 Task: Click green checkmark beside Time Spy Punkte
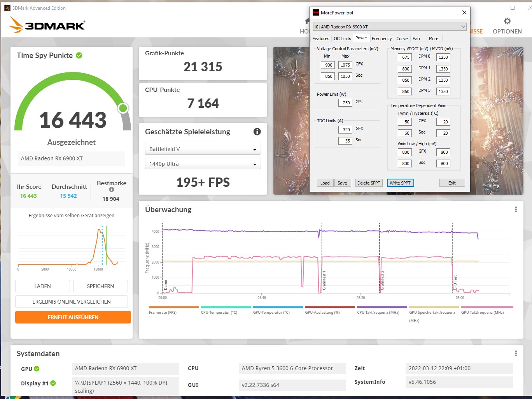[x=79, y=55]
